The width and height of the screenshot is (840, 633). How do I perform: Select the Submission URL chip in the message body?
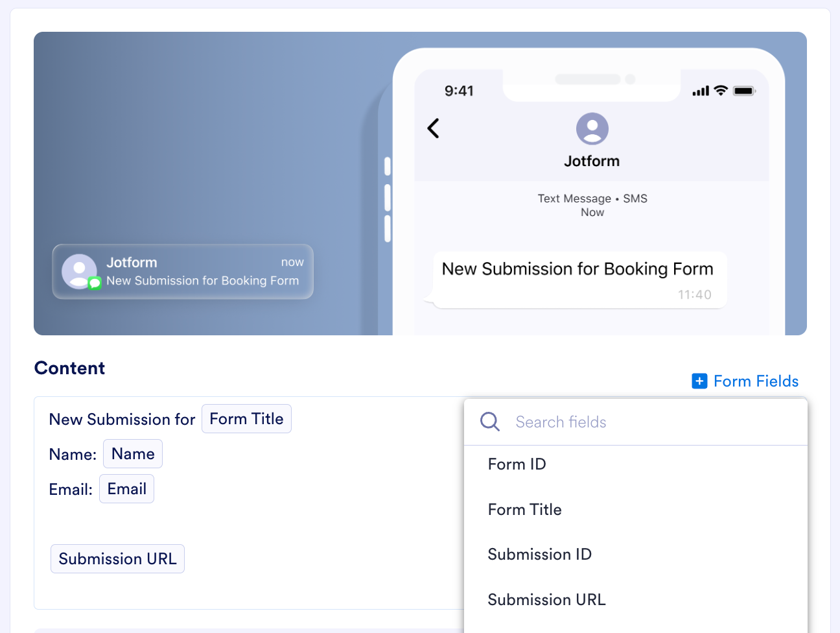(x=117, y=558)
